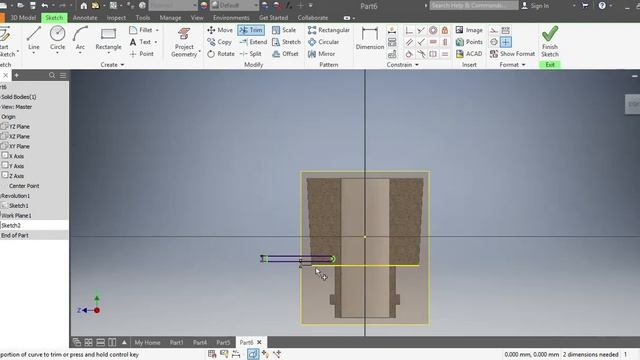Open the Environments ribbon tab
Viewport: 640px width, 360px height.
click(x=231, y=18)
